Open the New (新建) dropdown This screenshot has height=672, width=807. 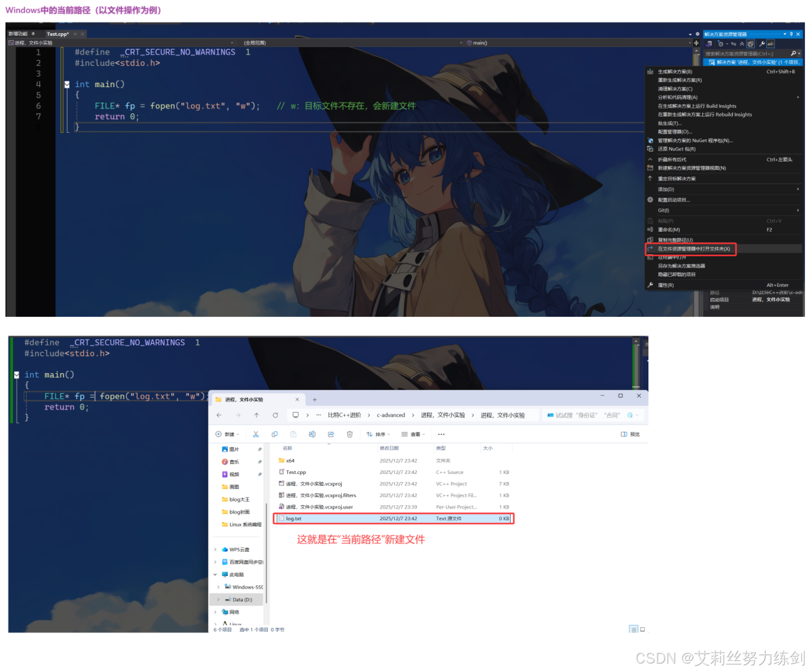point(227,434)
